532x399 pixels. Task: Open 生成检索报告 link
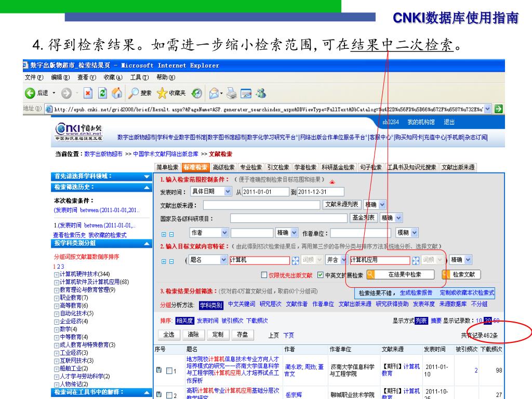[416, 293]
